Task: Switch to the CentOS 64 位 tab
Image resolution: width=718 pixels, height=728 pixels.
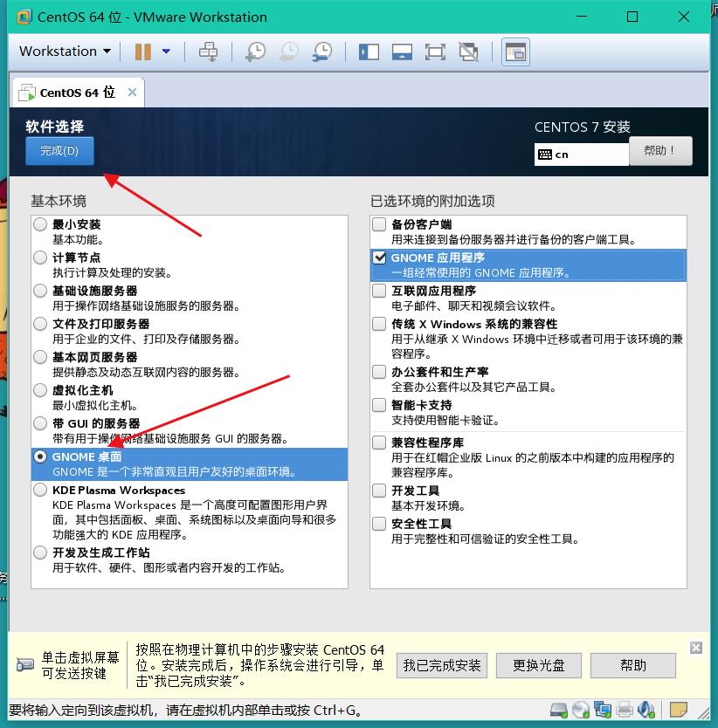Action: point(77,93)
